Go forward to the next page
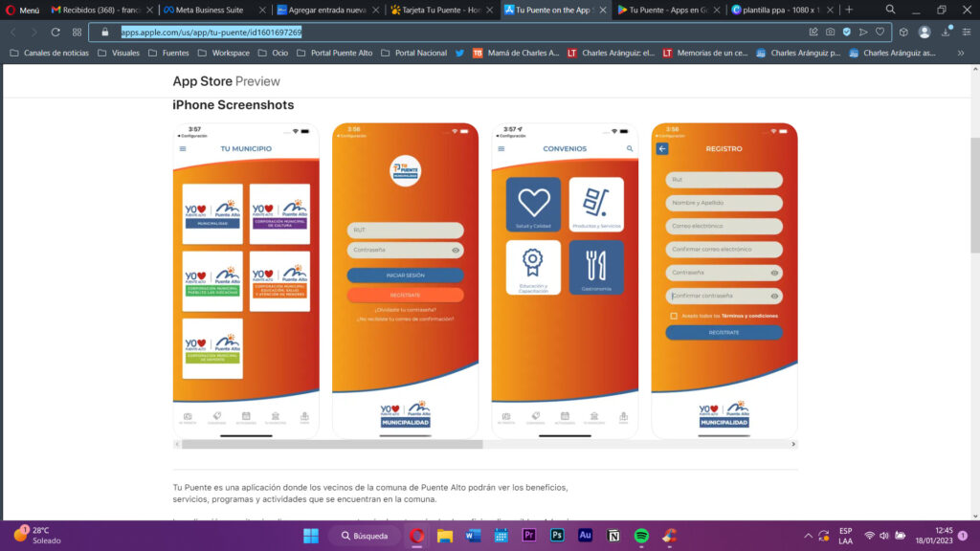 pos(33,32)
